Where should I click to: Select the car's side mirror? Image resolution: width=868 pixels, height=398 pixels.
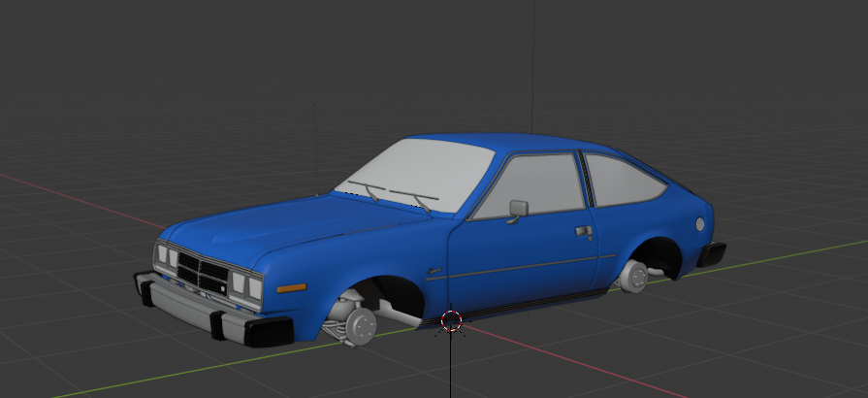point(518,211)
